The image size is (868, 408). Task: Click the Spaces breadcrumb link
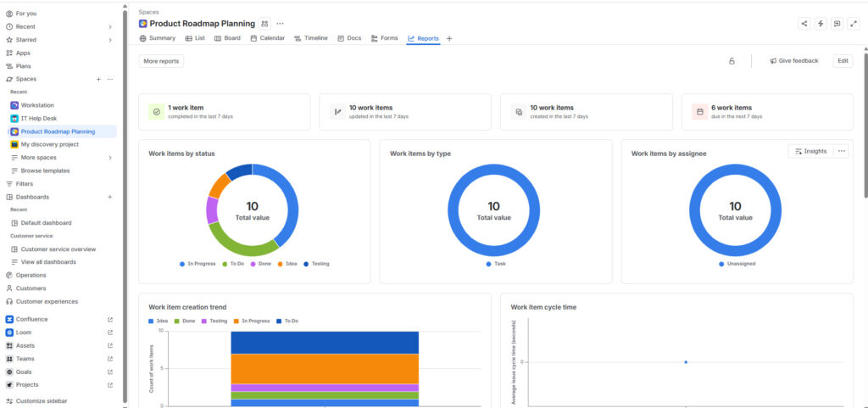(x=148, y=12)
